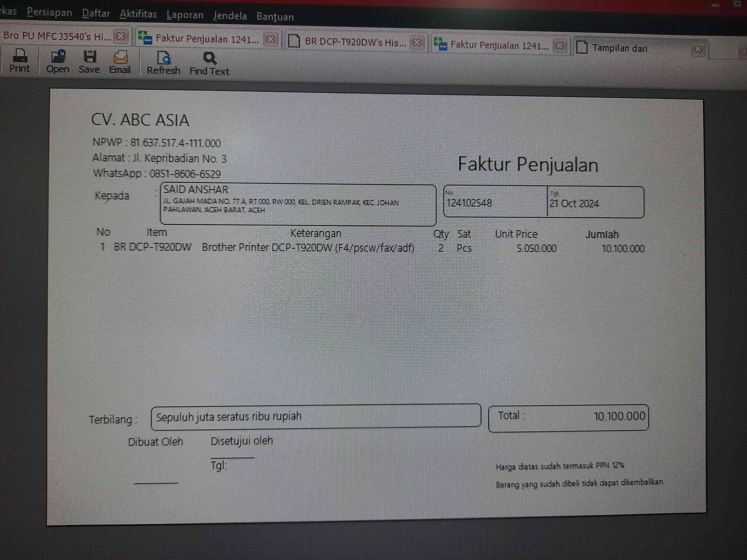The width and height of the screenshot is (747, 560).
Task: Close the BR DCP-T920DW history tab
Action: (x=417, y=43)
